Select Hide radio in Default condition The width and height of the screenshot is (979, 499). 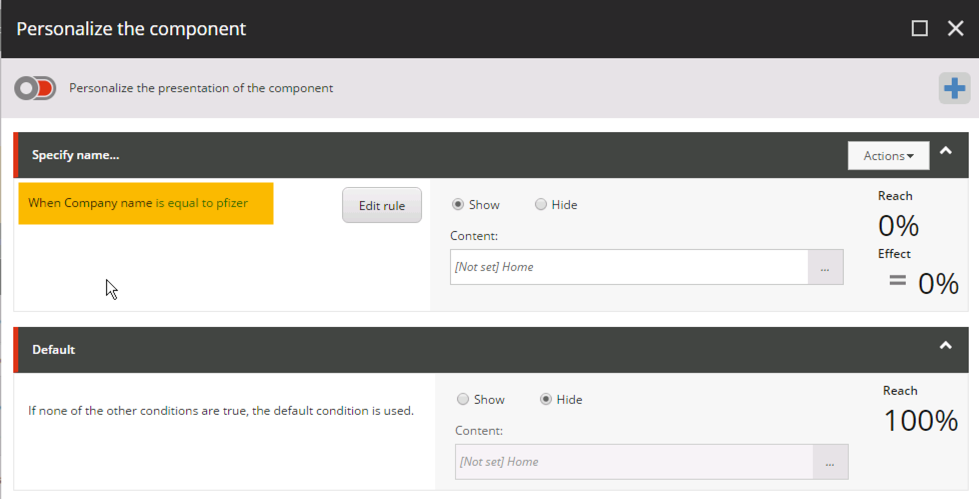(x=546, y=399)
